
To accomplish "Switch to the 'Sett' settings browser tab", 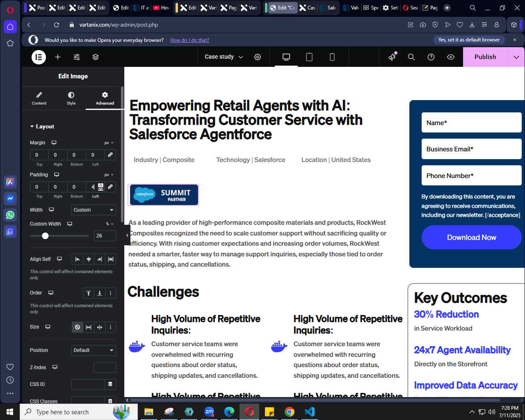I will (x=390, y=7).
